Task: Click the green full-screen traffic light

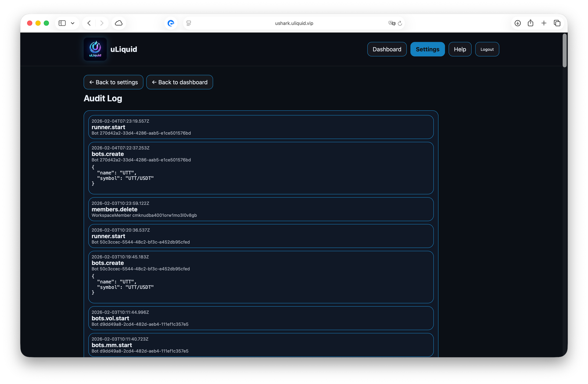Action: point(46,23)
